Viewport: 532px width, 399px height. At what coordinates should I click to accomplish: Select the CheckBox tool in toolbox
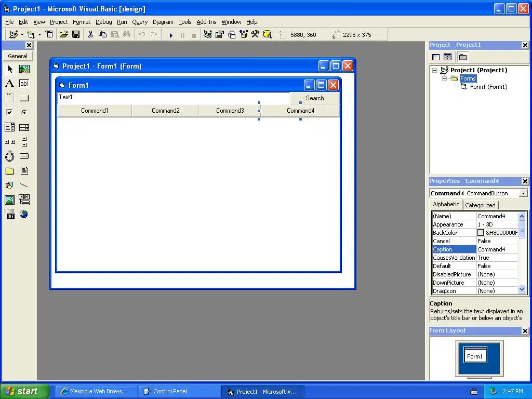[x=10, y=112]
